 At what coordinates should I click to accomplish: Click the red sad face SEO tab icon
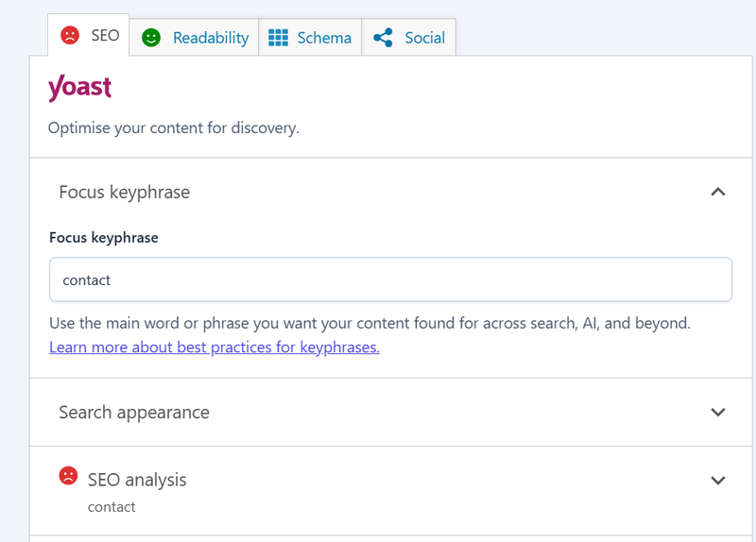point(70,36)
